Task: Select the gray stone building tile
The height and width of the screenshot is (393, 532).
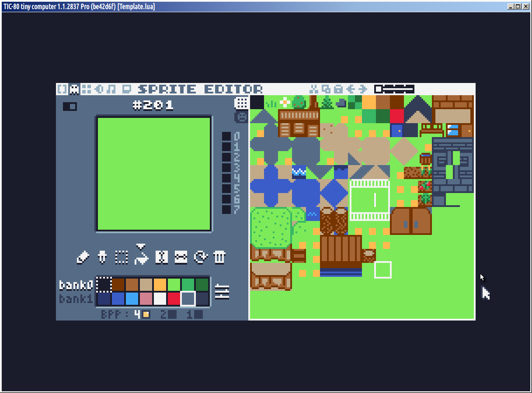Action: (453, 165)
